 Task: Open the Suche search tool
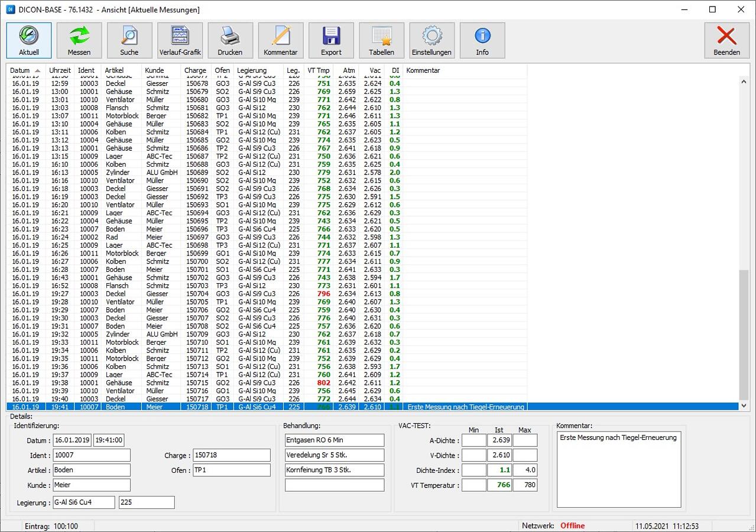[x=129, y=40]
